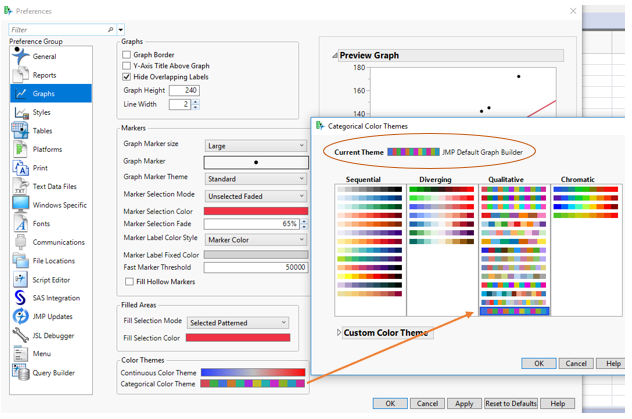Expand the Custom Color Theme section
The height and width of the screenshot is (419, 632).
tap(339, 332)
